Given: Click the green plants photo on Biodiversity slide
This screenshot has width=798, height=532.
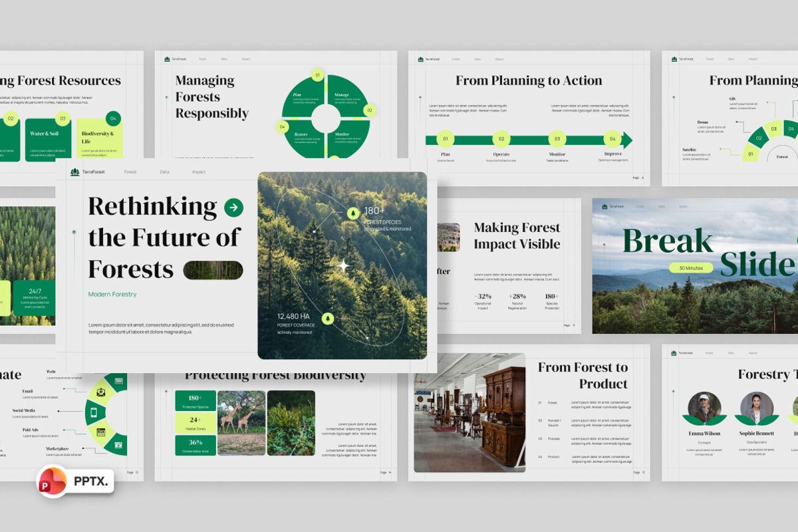Looking at the screenshot, I should tap(291, 423).
